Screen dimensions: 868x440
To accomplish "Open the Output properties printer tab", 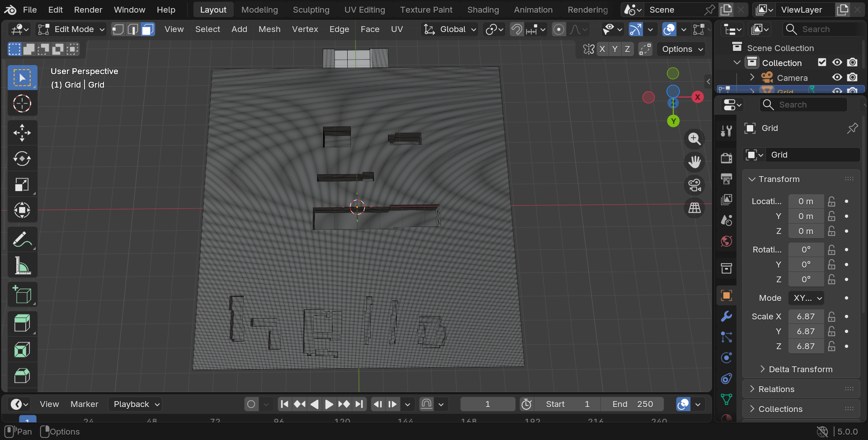I will 726,178.
